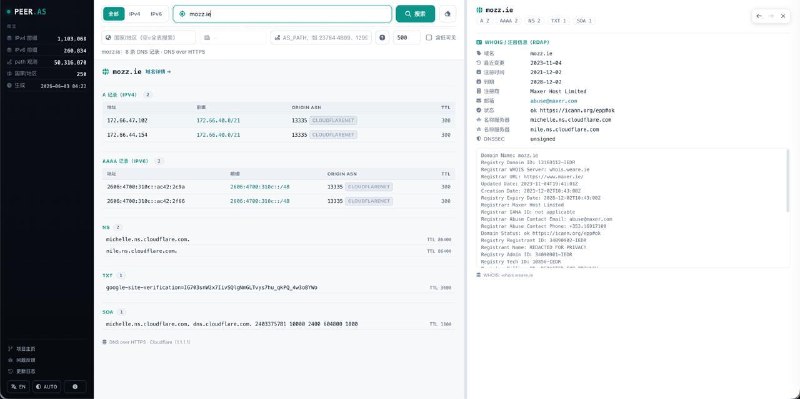Jump to A 2 records chip
The image size is (800, 399).
tap(485, 21)
